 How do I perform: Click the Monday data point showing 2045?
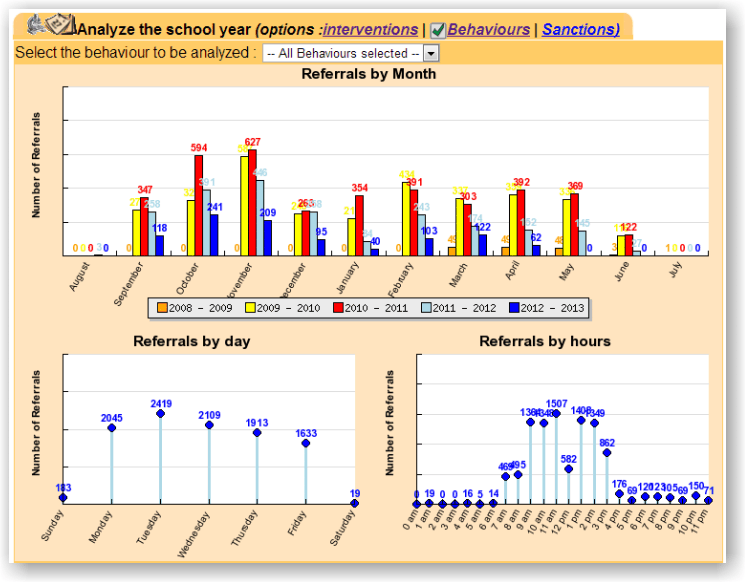[x=111, y=428]
